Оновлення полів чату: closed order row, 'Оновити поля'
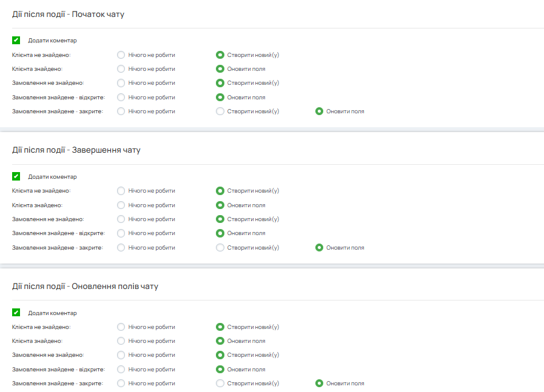The height and width of the screenshot is (392, 544). pyautogui.click(x=319, y=384)
